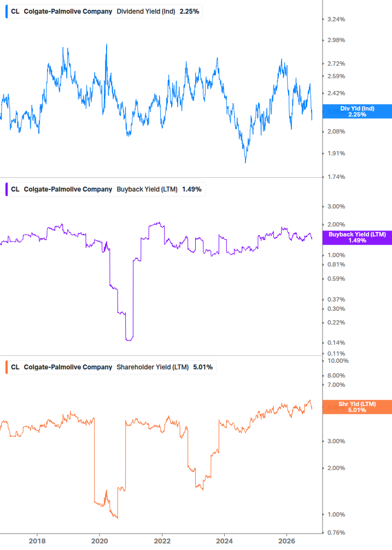Image resolution: width=392 pixels, height=550 pixels.
Task: Click the 0.30% buyback yield axis label
Action: (336, 309)
